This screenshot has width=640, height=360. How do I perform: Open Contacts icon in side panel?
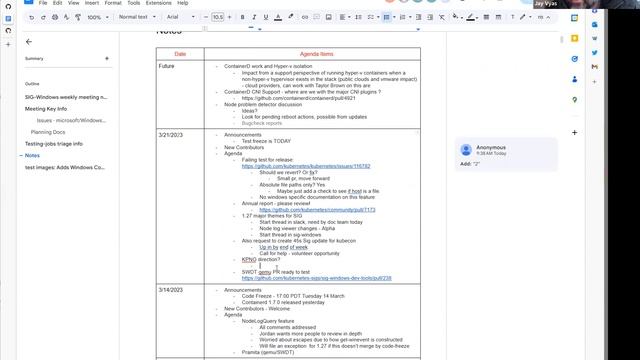pos(574,79)
